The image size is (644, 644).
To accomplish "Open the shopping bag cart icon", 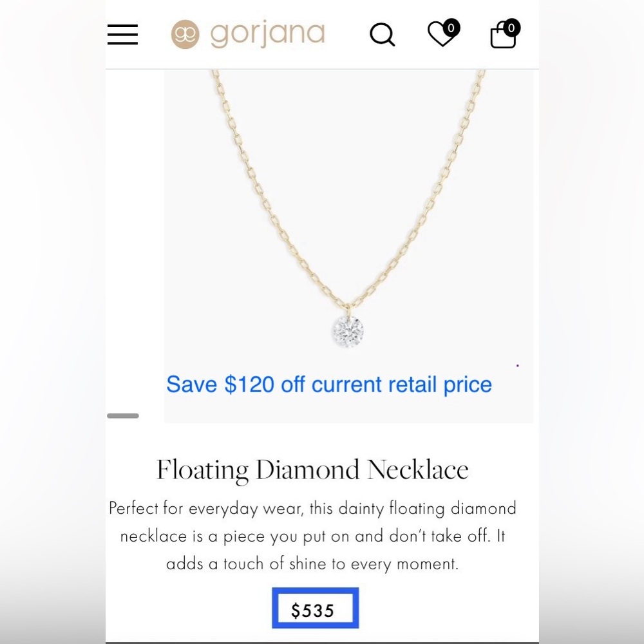I will (x=502, y=39).
